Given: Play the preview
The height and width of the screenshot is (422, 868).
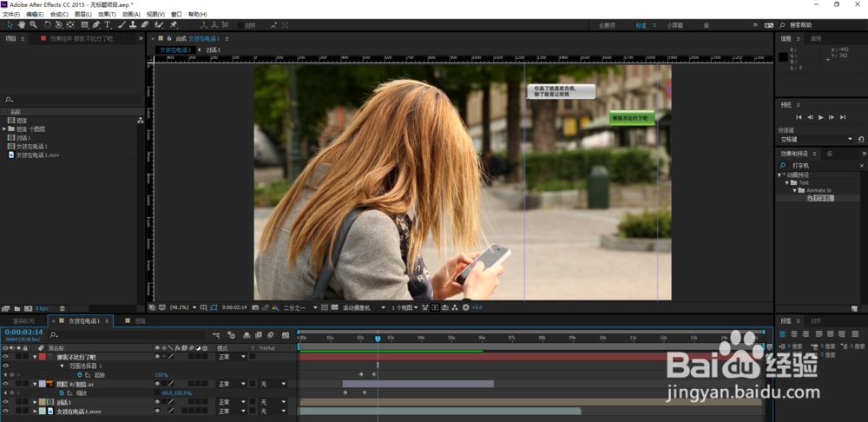Looking at the screenshot, I should (821, 117).
